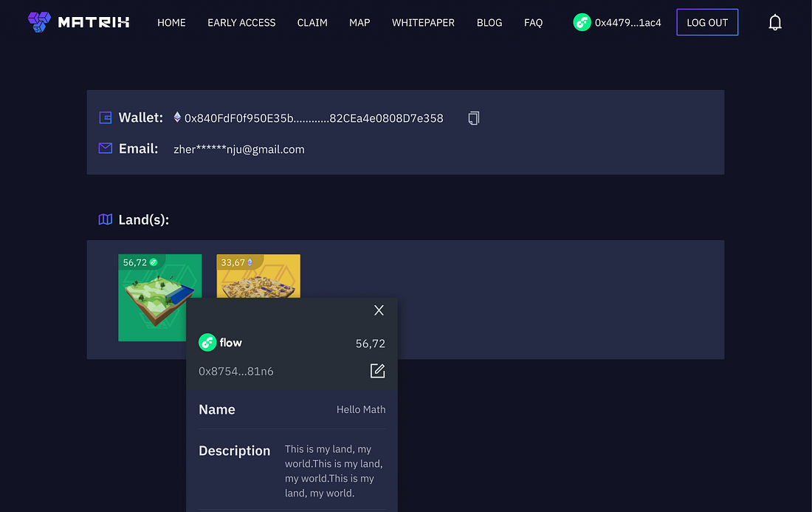The height and width of the screenshot is (512, 812).
Task: Navigate to the Claim page
Action: pyautogui.click(x=312, y=23)
